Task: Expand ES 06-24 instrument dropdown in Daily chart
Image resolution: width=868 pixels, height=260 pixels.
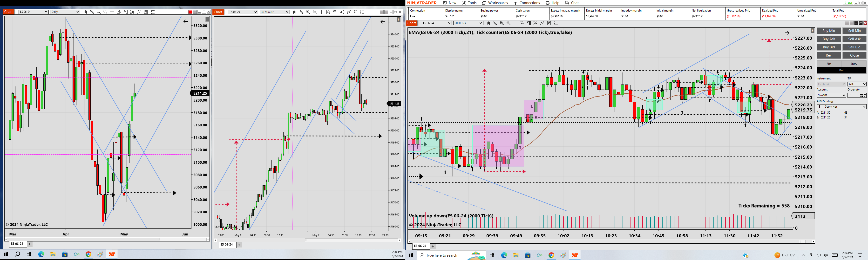Action: point(33,12)
